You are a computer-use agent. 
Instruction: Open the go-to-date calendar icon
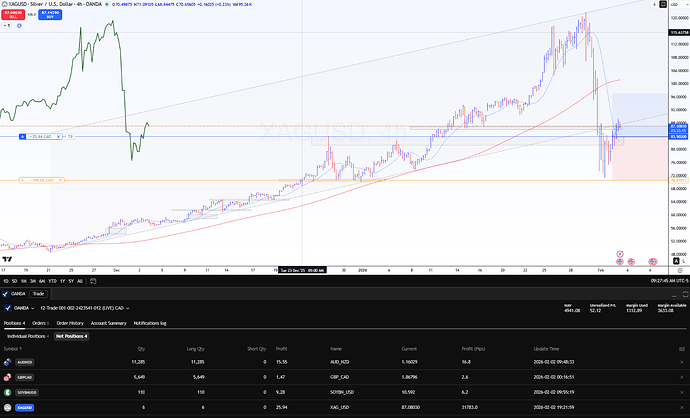(93, 281)
